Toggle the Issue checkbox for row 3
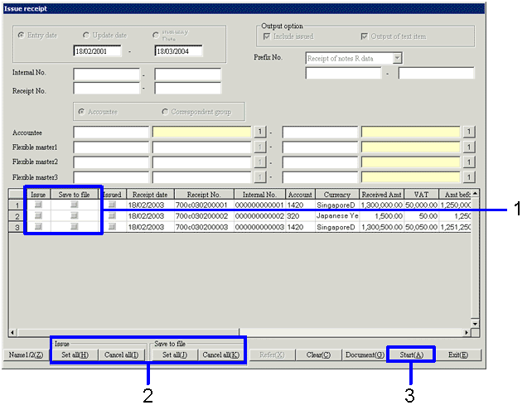This screenshot has height=410, width=532. click(x=38, y=226)
